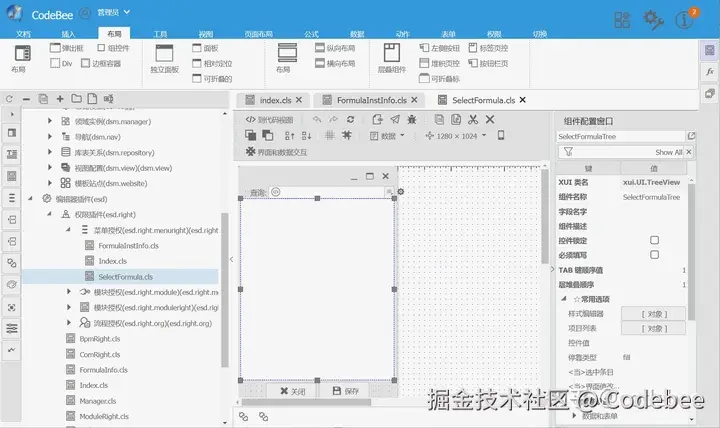The image size is (720, 428).
Task: Click the 界面和数据交互 button
Action: click(276, 152)
